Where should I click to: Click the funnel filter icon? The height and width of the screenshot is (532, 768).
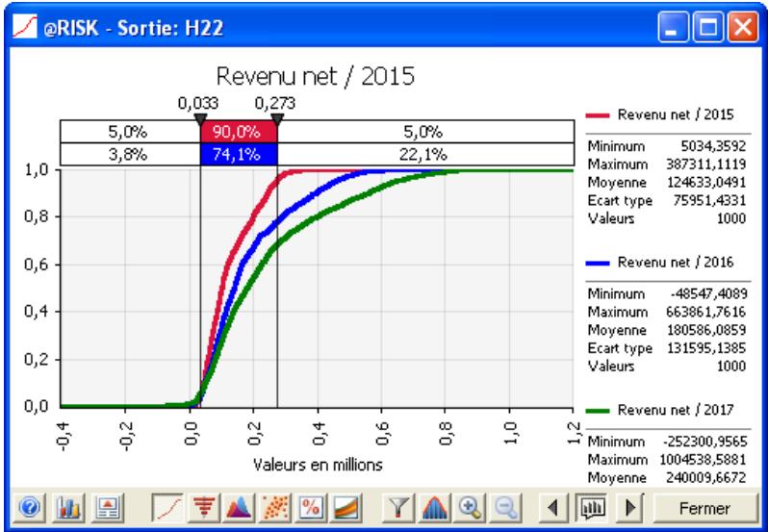pos(402,508)
